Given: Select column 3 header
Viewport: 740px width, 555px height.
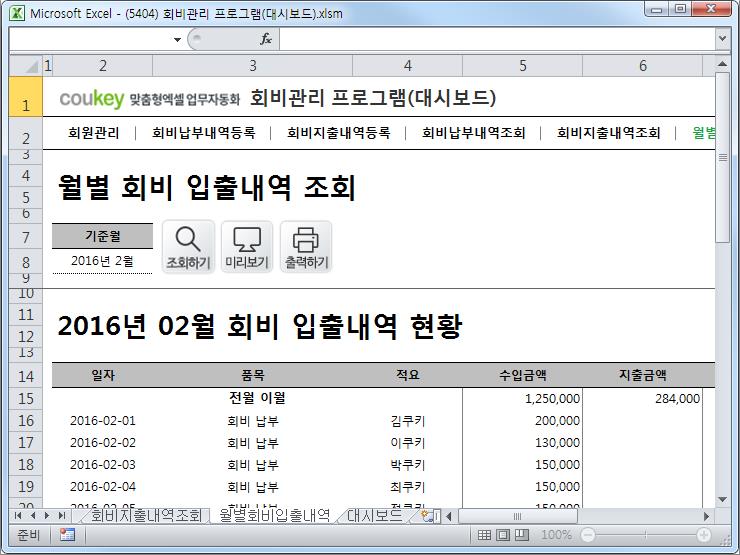Looking at the screenshot, I should 252,66.
